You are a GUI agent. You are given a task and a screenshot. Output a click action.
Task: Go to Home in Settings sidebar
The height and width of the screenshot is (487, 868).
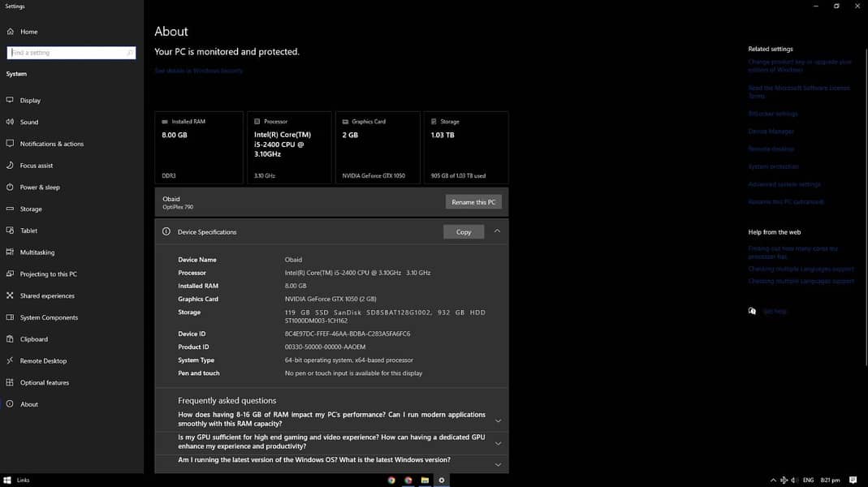click(x=22, y=32)
